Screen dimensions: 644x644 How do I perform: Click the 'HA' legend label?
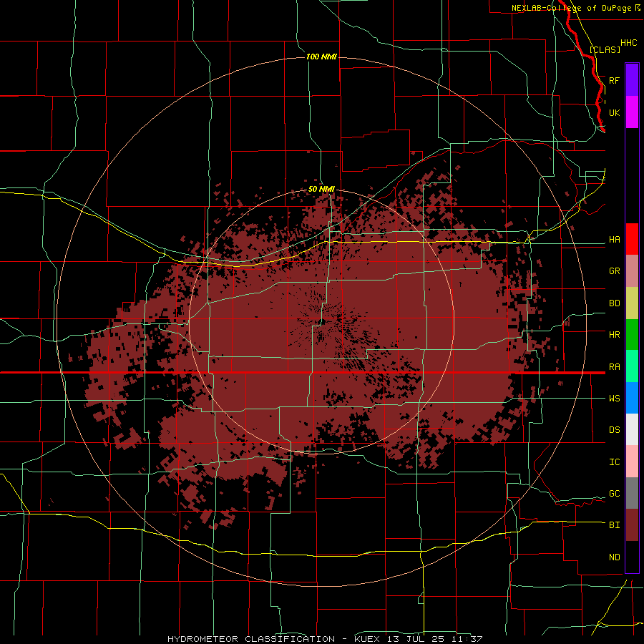point(614,240)
